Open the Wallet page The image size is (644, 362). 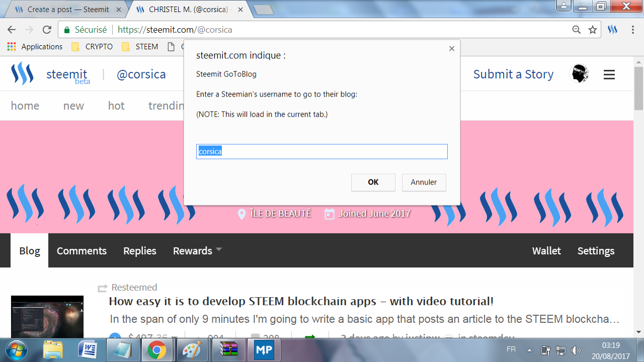546,250
